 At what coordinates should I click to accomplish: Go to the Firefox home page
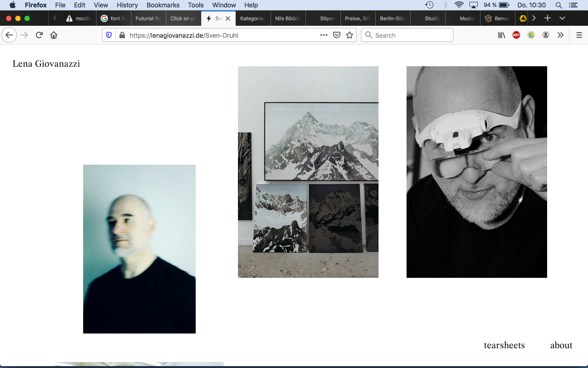54,35
